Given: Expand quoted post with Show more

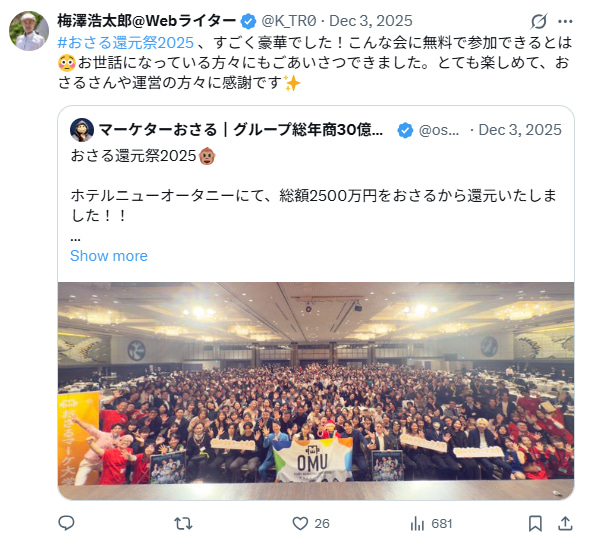Looking at the screenshot, I should point(109,256).
